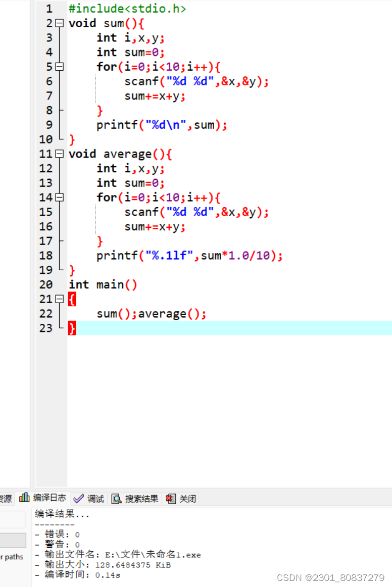Switch to the 调试 debug tab

pos(89,499)
